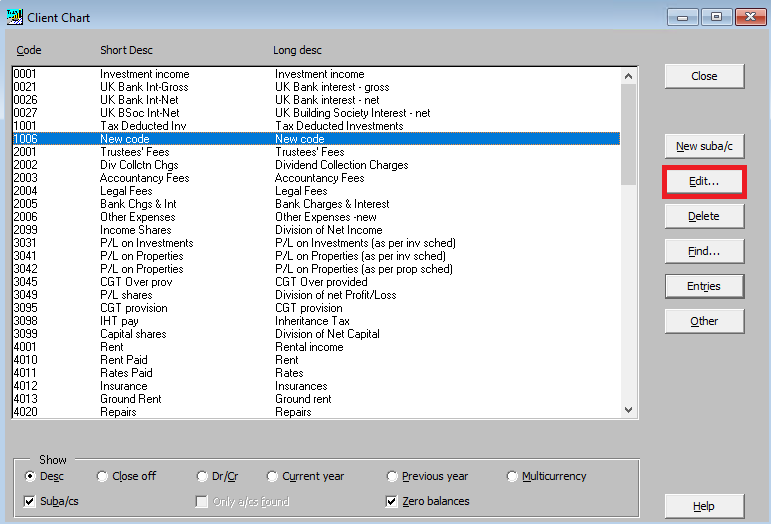Click the Edit... button
The width and height of the screenshot is (771, 524).
click(x=704, y=182)
